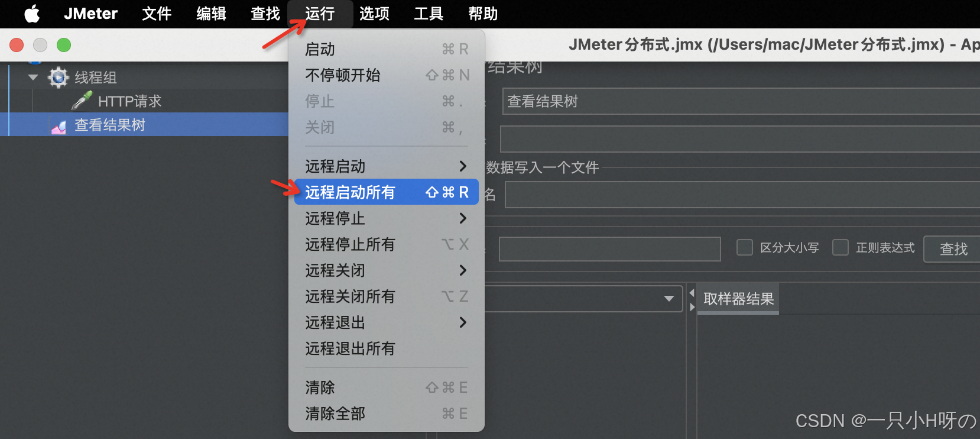Choose 清除 menu item
Image resolution: width=980 pixels, height=439 pixels.
[x=387, y=388]
